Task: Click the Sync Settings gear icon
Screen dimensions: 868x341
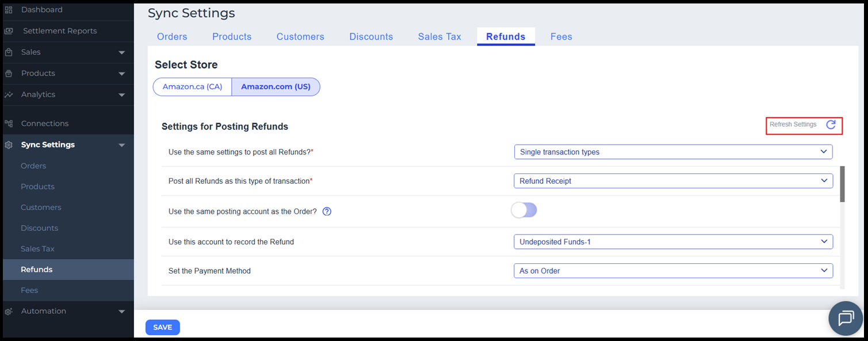Action: (x=9, y=145)
